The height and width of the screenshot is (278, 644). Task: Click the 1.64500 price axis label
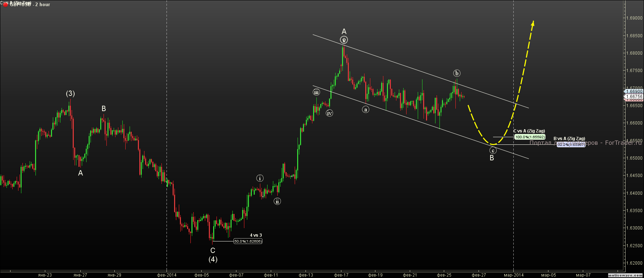[x=635, y=176]
